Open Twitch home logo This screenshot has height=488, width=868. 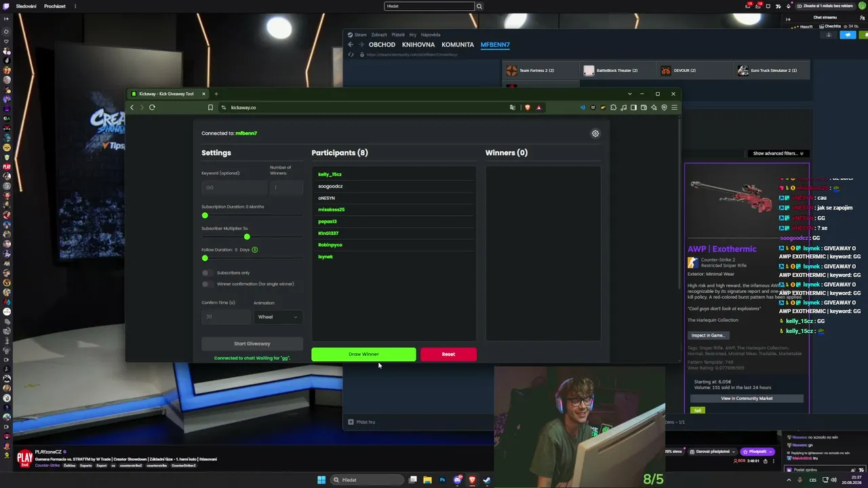(6, 6)
